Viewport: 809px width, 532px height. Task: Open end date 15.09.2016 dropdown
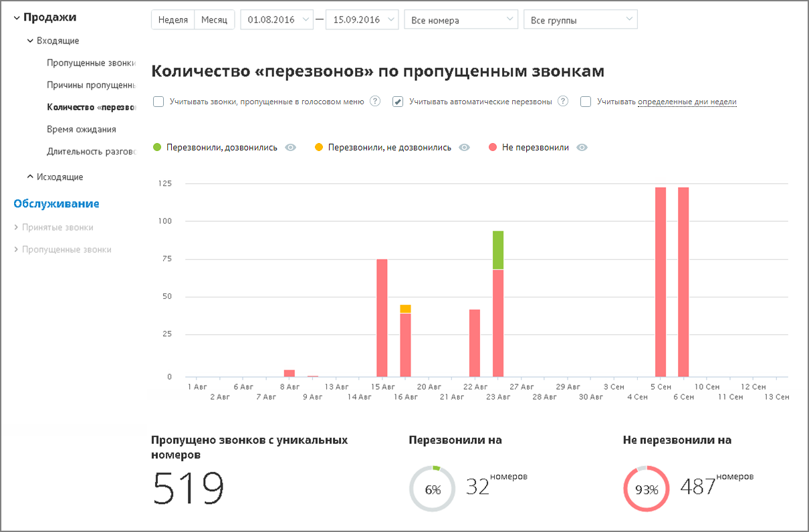362,19
